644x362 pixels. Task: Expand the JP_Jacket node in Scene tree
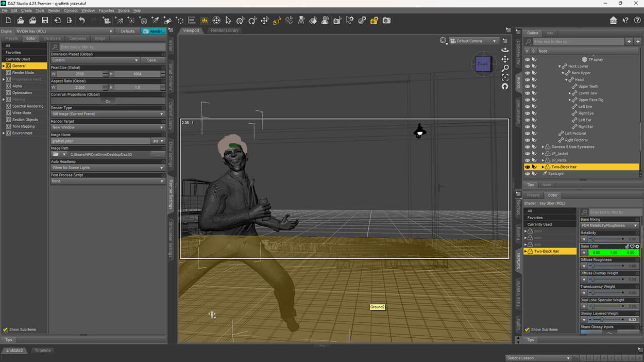point(543,154)
